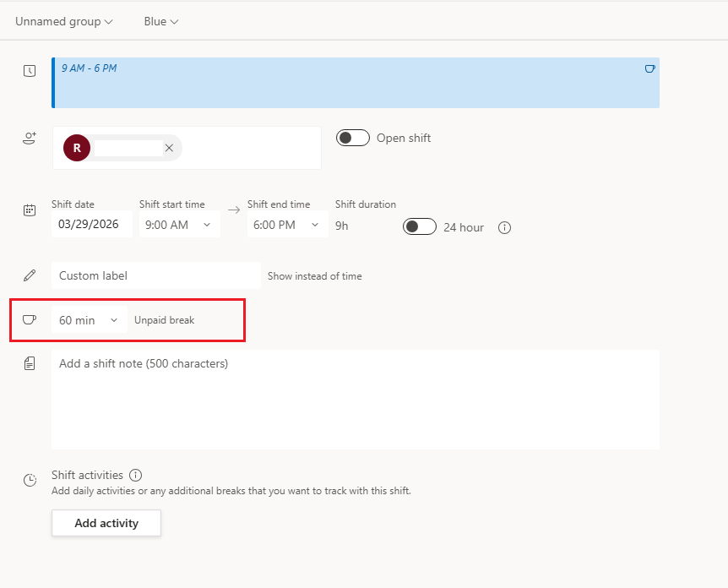Open the Shift end time dropdown
728x588 pixels.
288,225
